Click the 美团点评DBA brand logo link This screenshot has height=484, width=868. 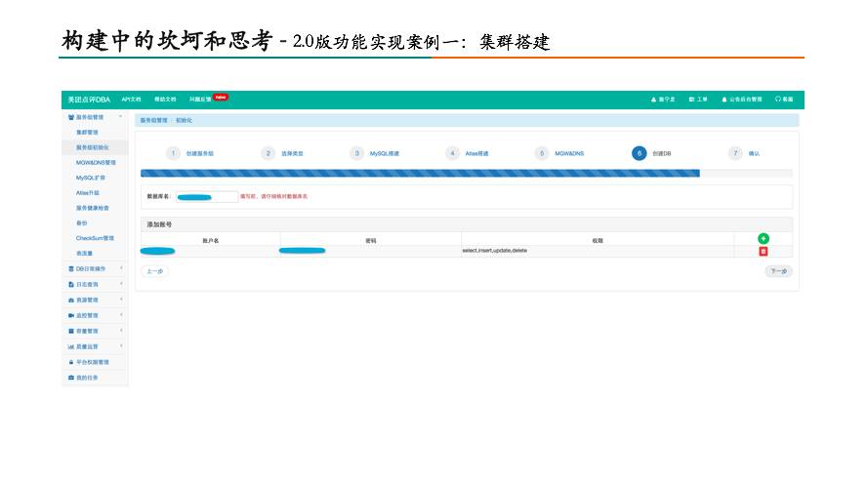[89, 100]
